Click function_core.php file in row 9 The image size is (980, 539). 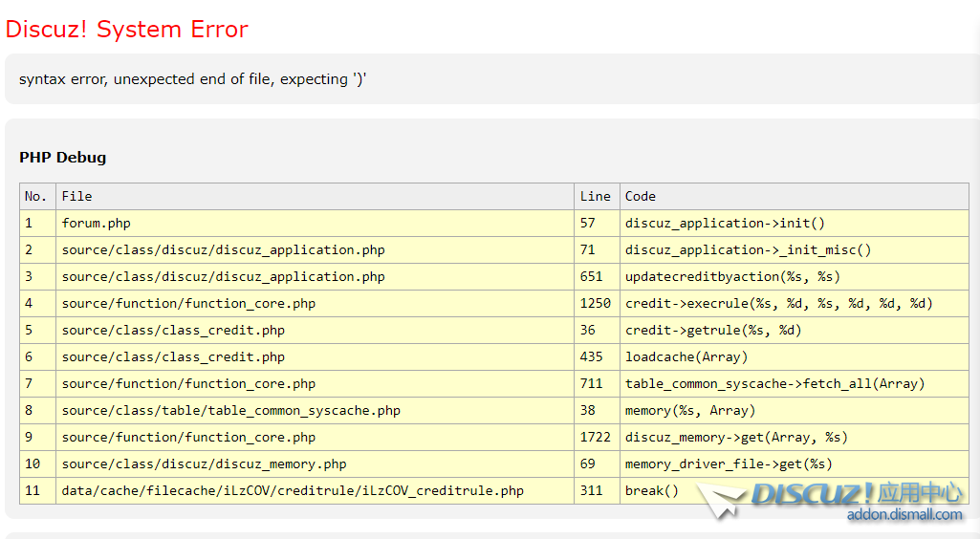tap(315, 438)
